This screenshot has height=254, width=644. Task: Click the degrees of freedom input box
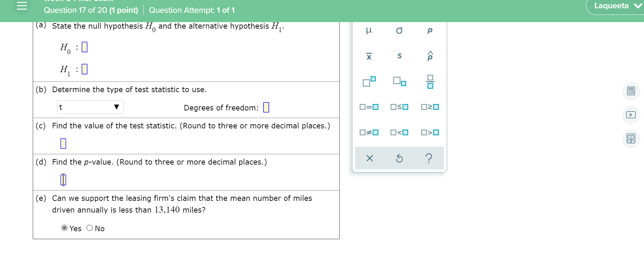266,107
